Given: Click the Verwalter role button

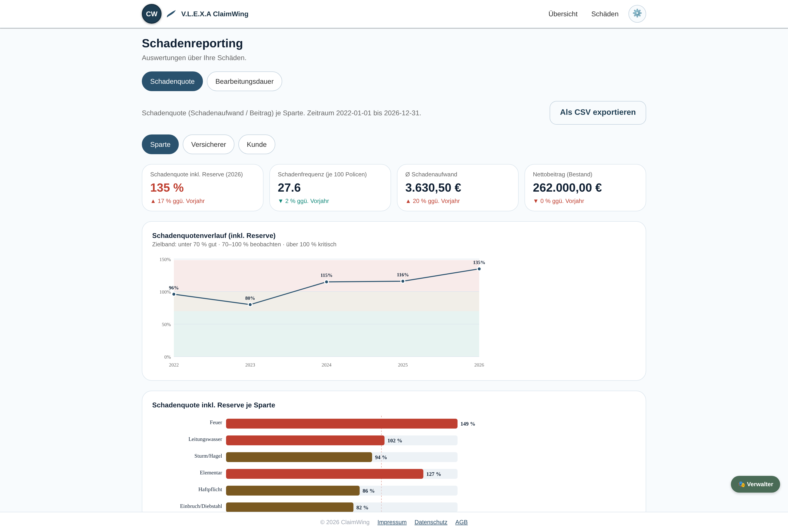Looking at the screenshot, I should (x=755, y=484).
